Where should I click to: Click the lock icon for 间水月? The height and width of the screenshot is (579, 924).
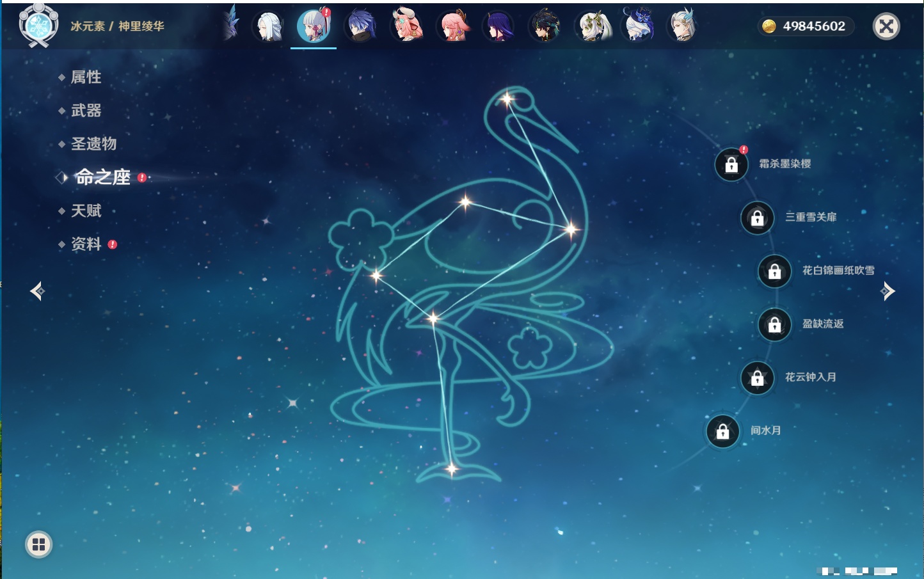tap(723, 431)
